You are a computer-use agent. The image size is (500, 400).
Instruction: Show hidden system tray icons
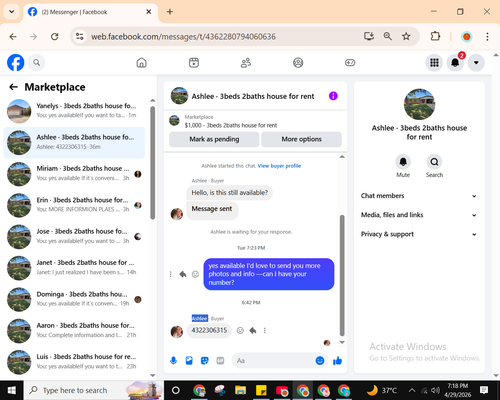(412, 390)
